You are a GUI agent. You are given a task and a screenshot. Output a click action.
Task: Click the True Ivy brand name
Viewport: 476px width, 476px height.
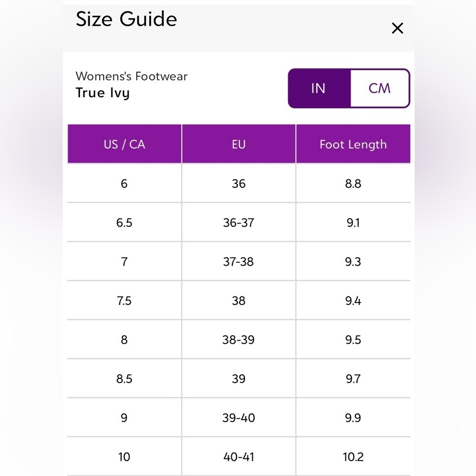click(x=103, y=93)
